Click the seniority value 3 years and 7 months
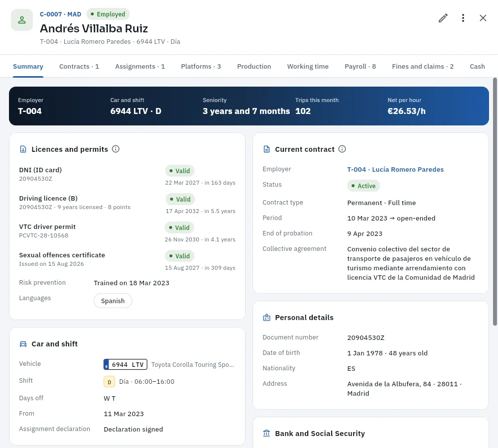The width and height of the screenshot is (498, 448). pyautogui.click(x=246, y=111)
